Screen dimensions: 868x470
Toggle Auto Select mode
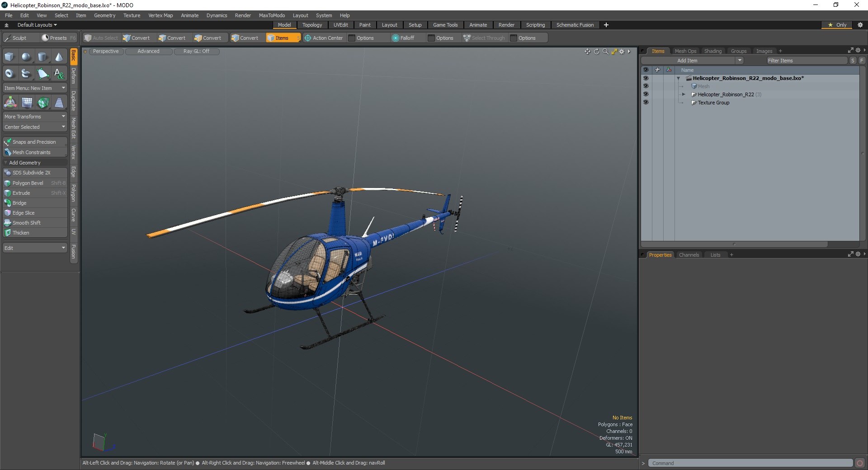[101, 38]
